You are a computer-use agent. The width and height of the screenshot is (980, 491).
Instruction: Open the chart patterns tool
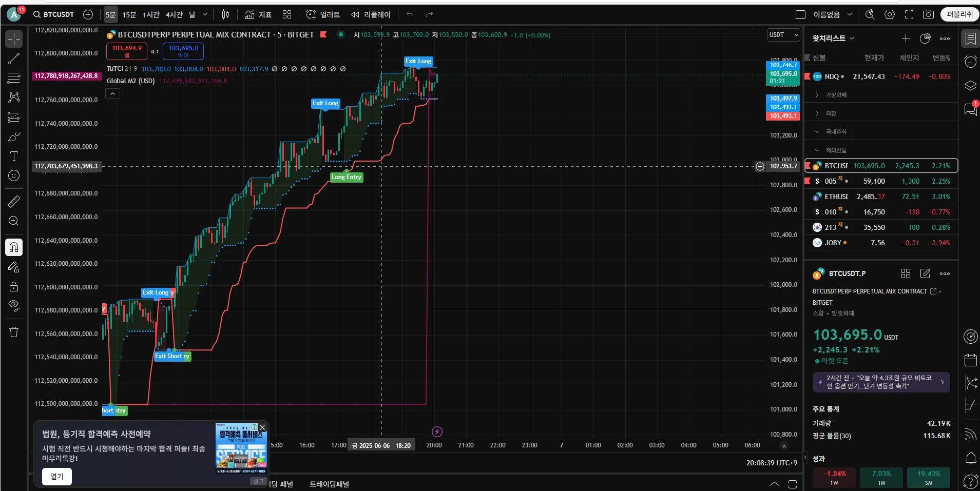pos(14,97)
